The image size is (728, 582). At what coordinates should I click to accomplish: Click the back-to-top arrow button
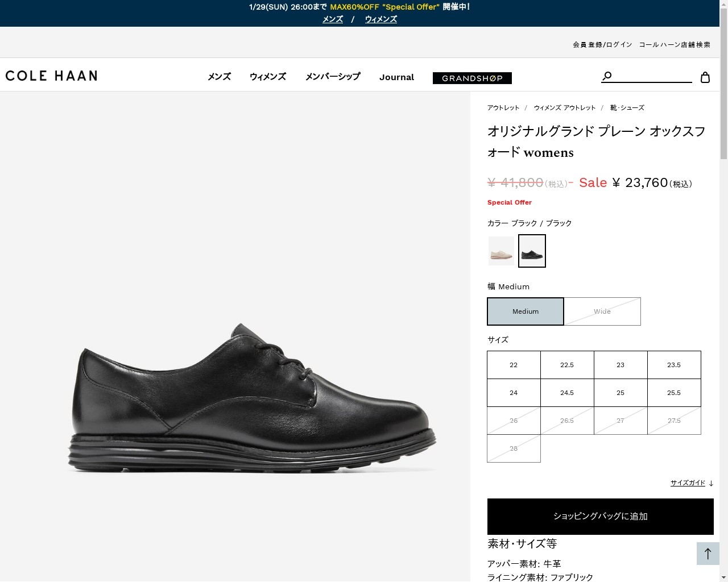(x=708, y=554)
